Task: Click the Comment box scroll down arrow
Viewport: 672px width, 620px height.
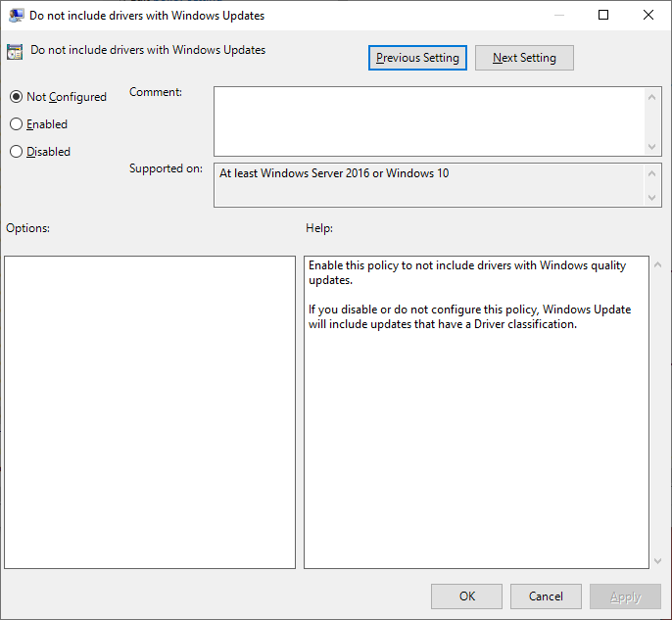Action: click(x=653, y=146)
